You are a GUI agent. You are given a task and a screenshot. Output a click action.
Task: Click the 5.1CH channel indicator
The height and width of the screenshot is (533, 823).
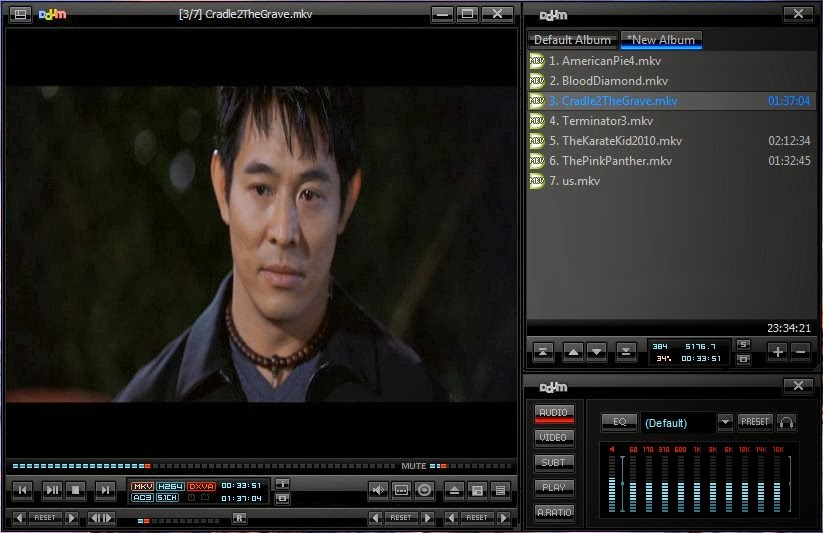tap(167, 497)
